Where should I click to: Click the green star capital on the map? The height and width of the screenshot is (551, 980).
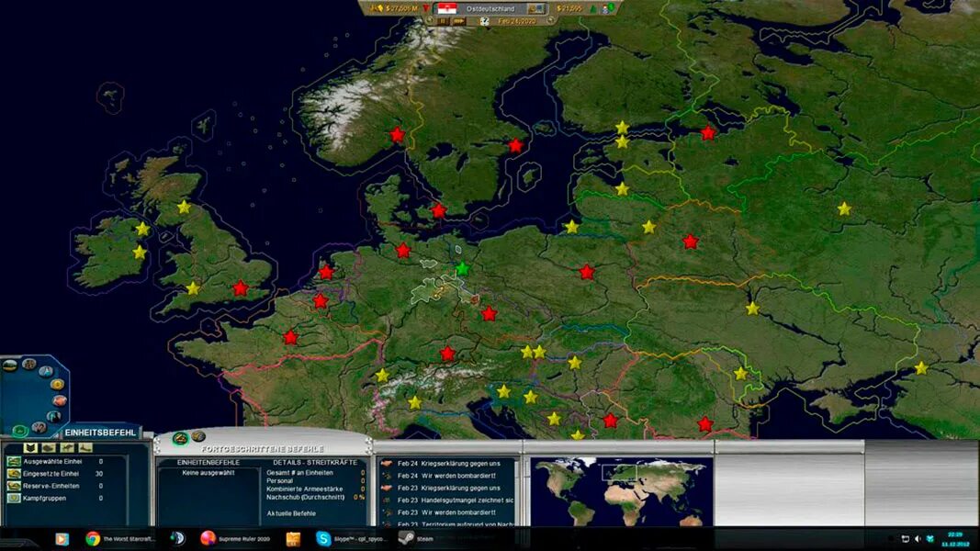click(462, 269)
